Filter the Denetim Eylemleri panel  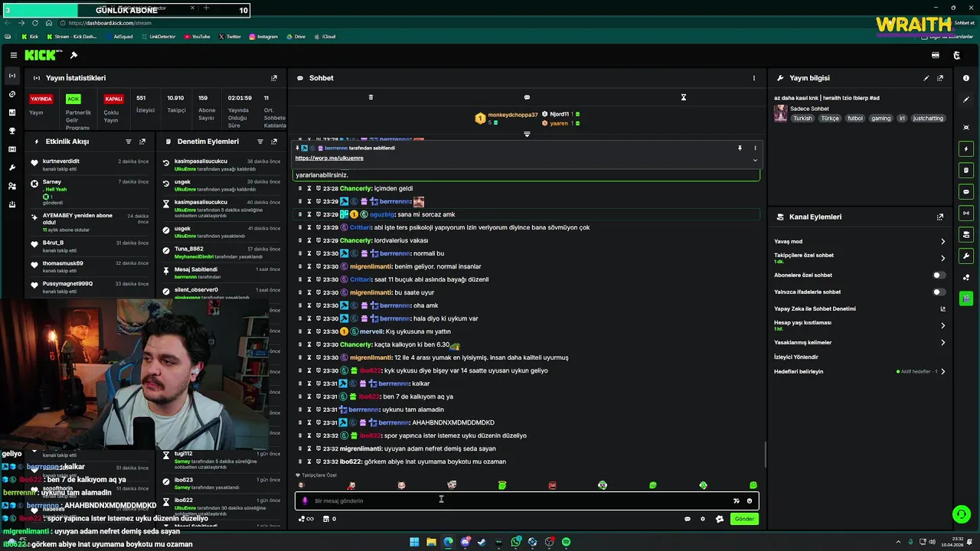tap(260, 142)
